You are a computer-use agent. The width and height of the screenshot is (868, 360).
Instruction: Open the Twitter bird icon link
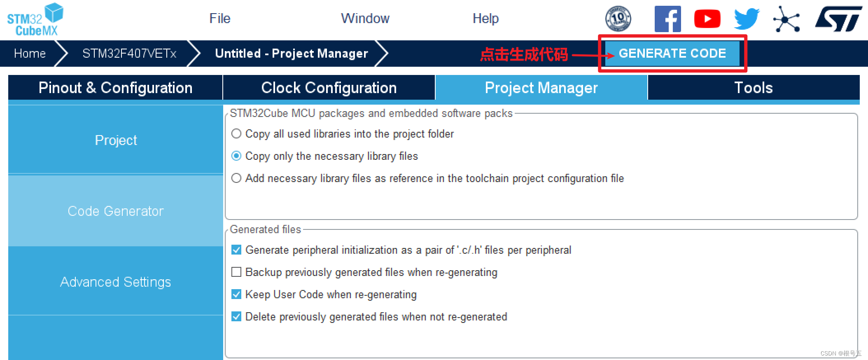pyautogui.click(x=747, y=19)
